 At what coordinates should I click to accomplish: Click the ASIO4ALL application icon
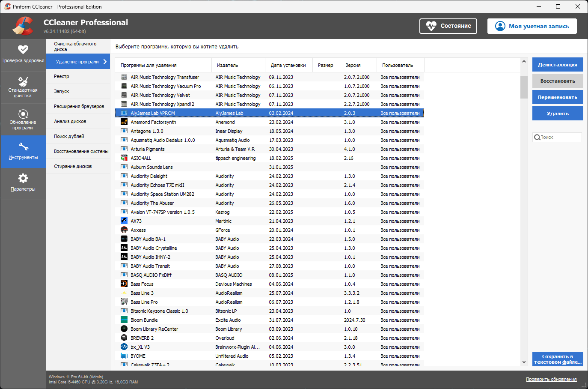point(124,158)
